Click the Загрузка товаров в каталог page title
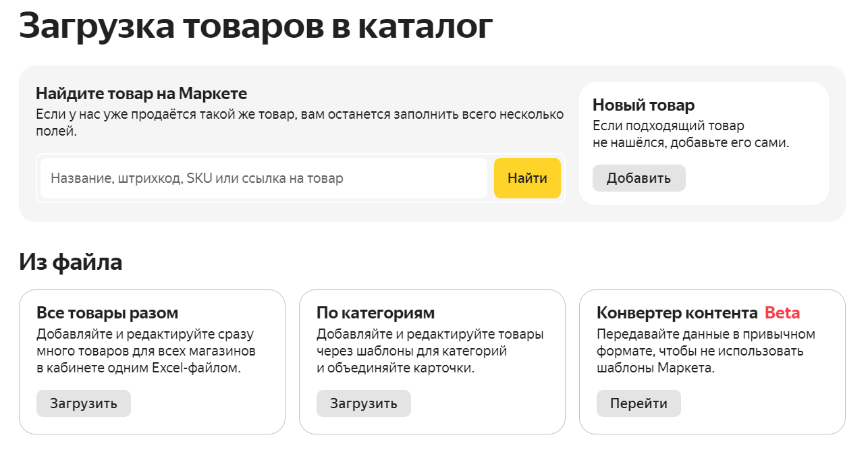Viewport: 868px width, 452px height. (x=256, y=26)
